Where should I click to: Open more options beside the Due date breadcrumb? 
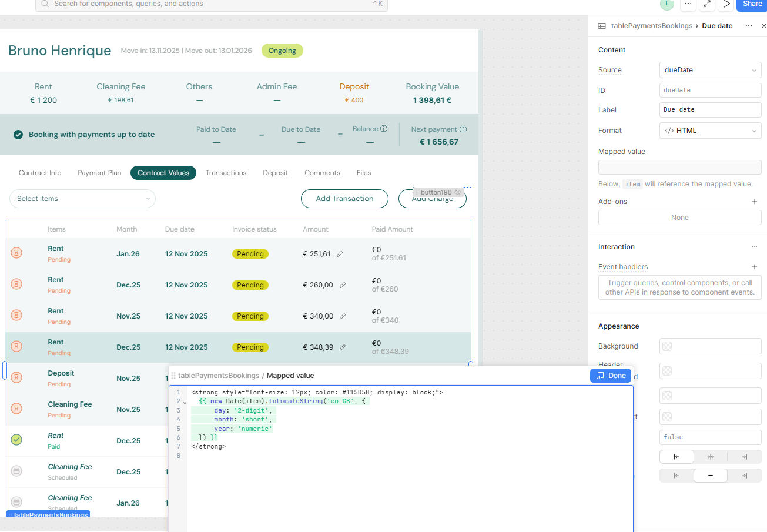pos(749,25)
